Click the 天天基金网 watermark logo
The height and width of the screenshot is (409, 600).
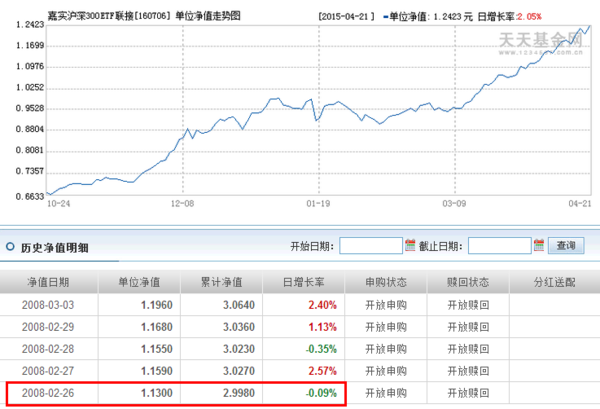(x=547, y=40)
